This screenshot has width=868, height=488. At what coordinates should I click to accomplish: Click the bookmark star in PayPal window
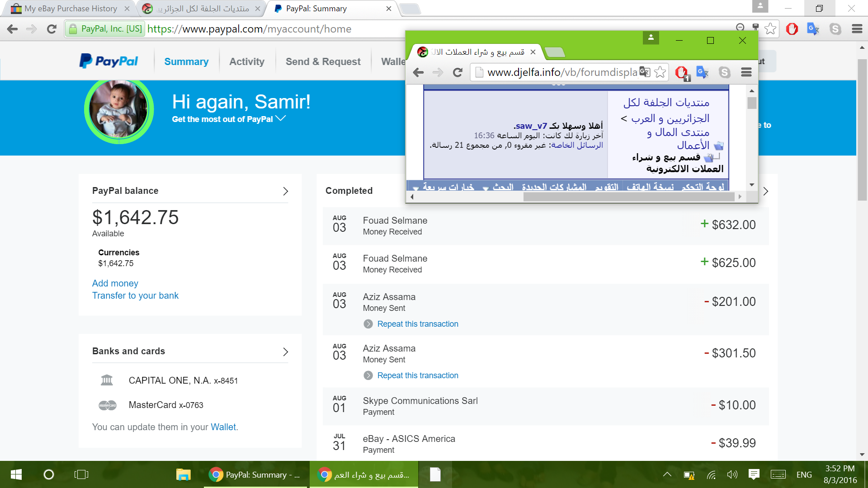pos(770,29)
